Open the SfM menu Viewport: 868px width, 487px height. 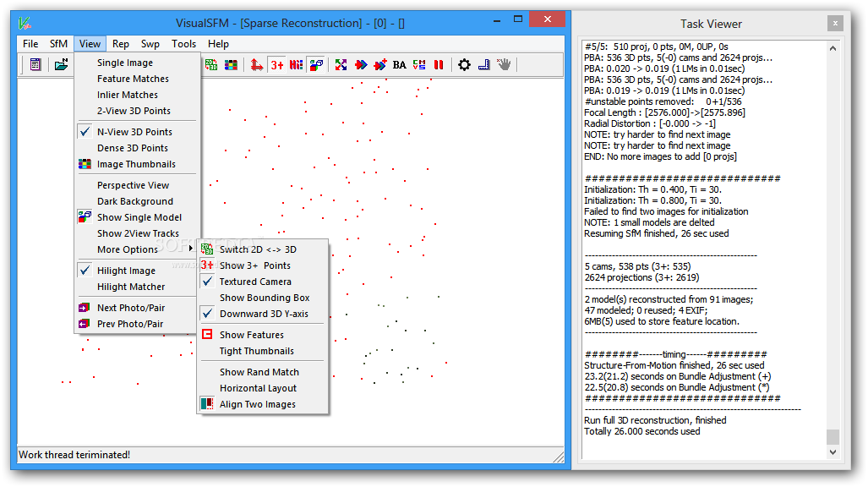click(58, 44)
